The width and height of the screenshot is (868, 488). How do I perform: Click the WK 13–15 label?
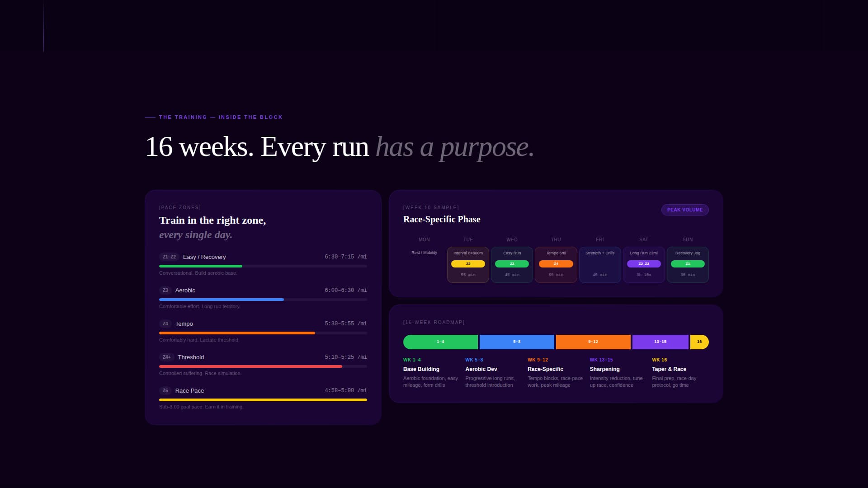pos(601,360)
